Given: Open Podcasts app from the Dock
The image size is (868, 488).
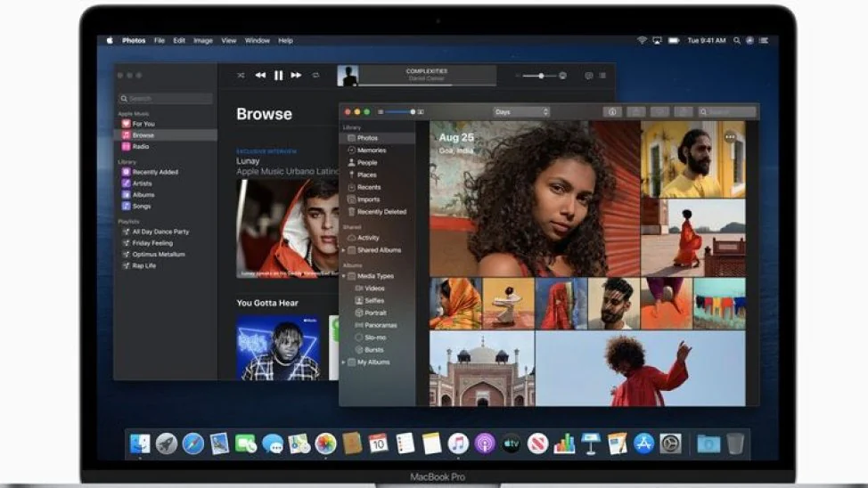Looking at the screenshot, I should [485, 443].
